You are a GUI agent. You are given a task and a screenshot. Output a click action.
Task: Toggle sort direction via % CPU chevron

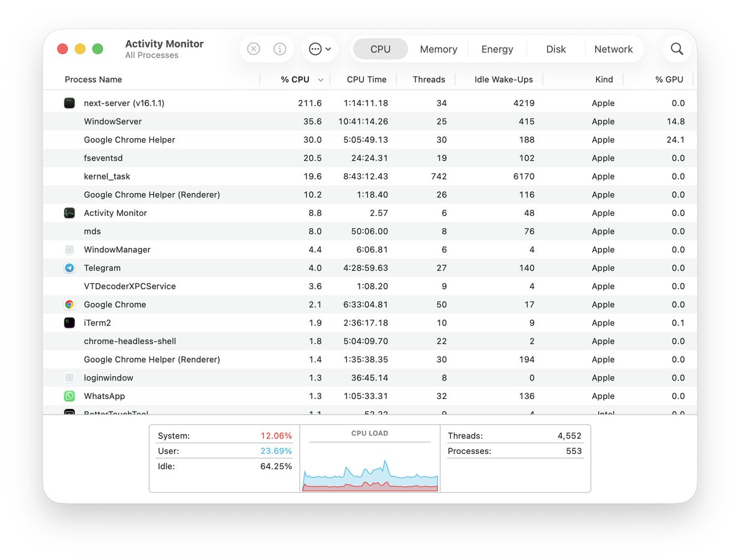tap(321, 80)
